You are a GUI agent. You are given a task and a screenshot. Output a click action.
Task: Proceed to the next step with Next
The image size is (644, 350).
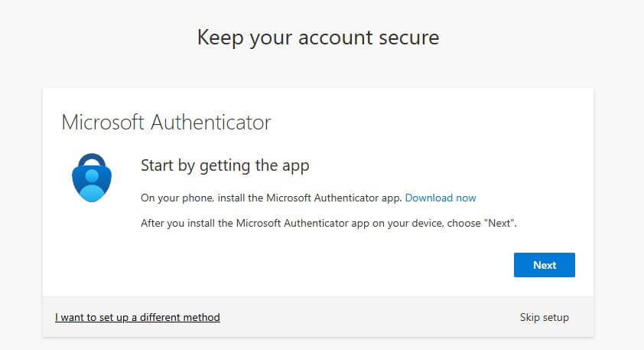(544, 265)
